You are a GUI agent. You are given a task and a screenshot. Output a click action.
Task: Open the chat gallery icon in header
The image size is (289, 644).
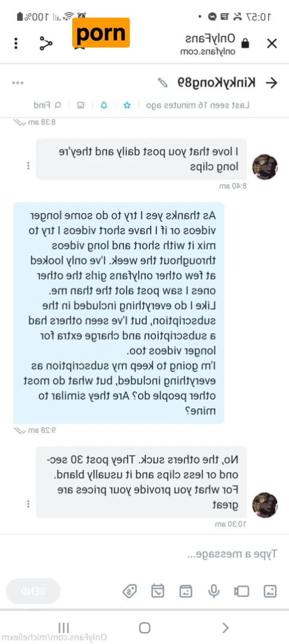pyautogui.click(x=81, y=105)
